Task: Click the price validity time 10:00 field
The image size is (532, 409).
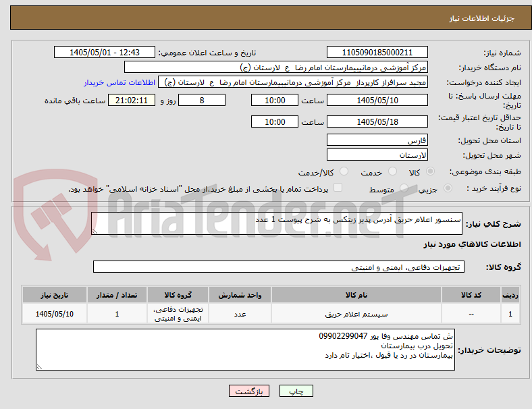Action: (x=275, y=121)
